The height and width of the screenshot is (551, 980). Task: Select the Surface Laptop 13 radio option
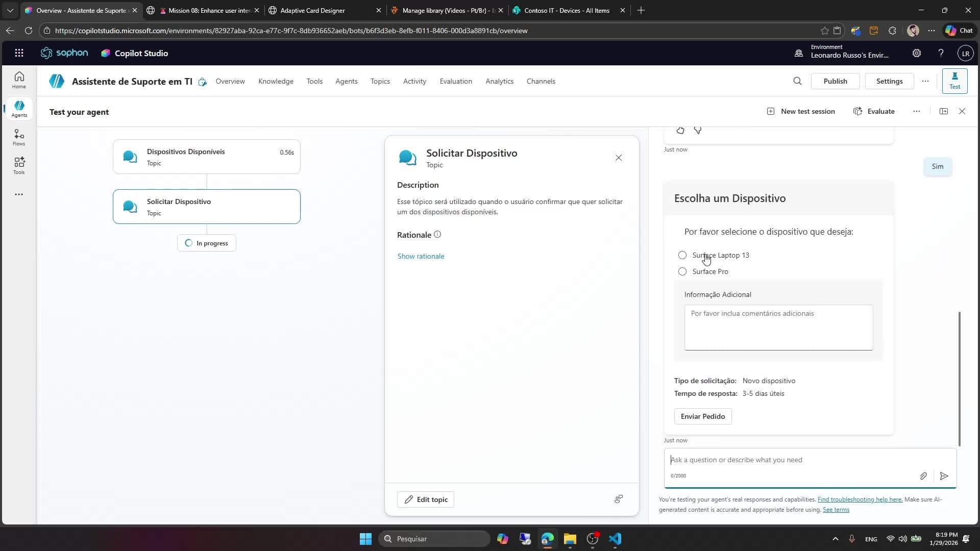tap(682, 255)
